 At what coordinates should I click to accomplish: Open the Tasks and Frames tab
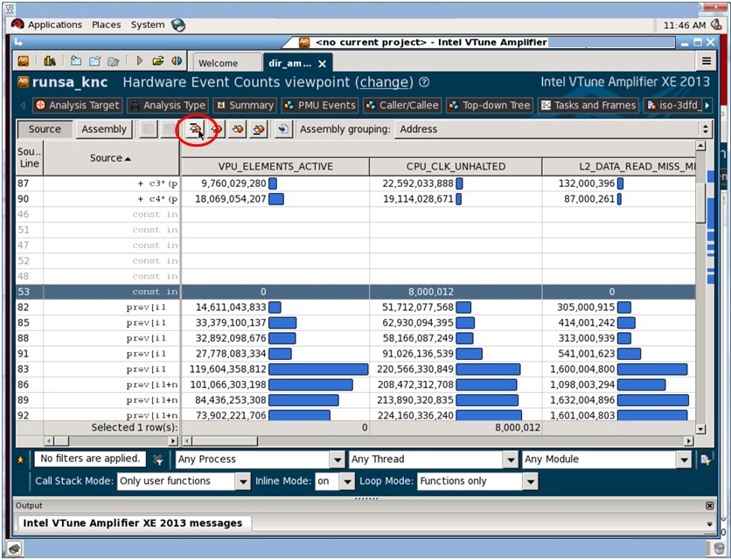[588, 106]
